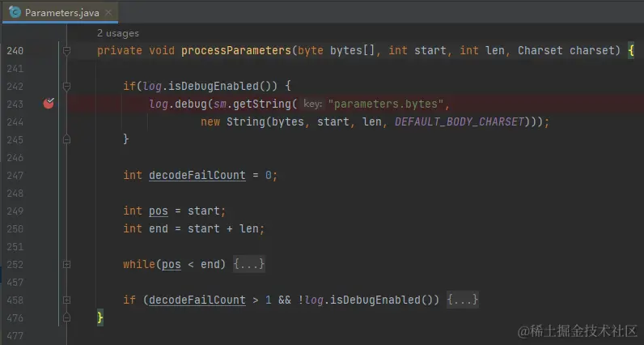Image resolution: width=644 pixels, height=345 pixels.
Task: Click decodeFailCount on line 458
Action: [x=197, y=300]
